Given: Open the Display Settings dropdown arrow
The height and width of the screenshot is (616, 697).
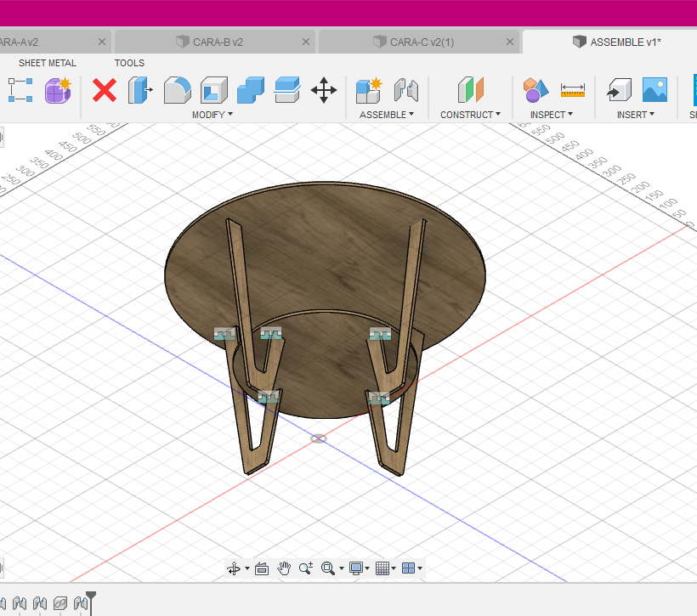Looking at the screenshot, I should pyautogui.click(x=367, y=568).
